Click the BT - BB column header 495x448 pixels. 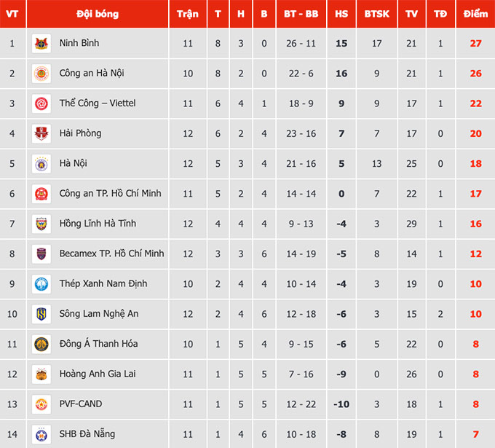click(301, 14)
